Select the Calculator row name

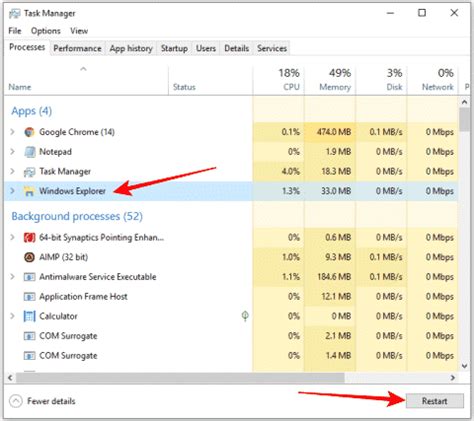coord(58,316)
